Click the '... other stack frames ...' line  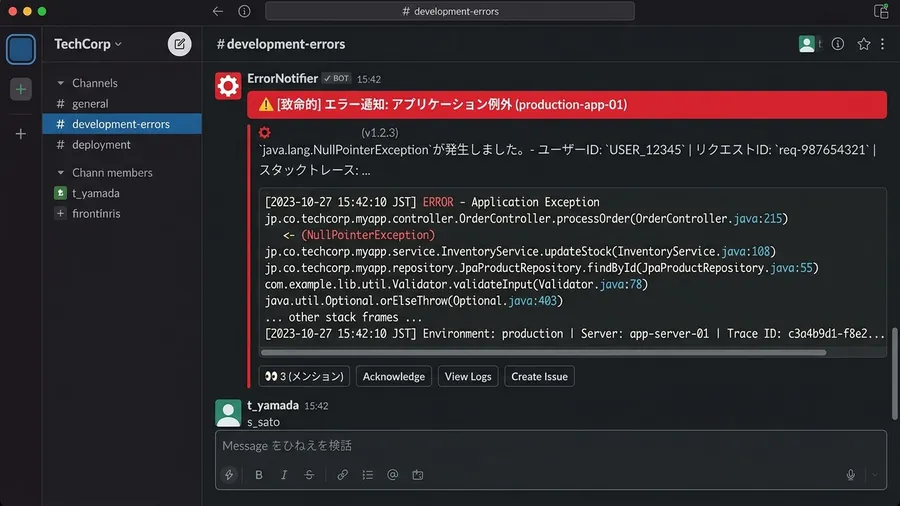[343, 317]
